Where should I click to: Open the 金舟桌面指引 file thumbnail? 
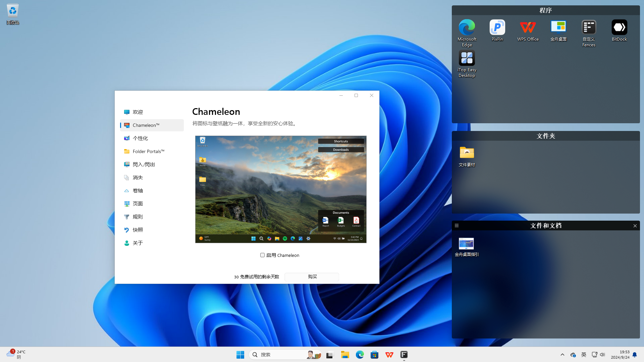466,244
